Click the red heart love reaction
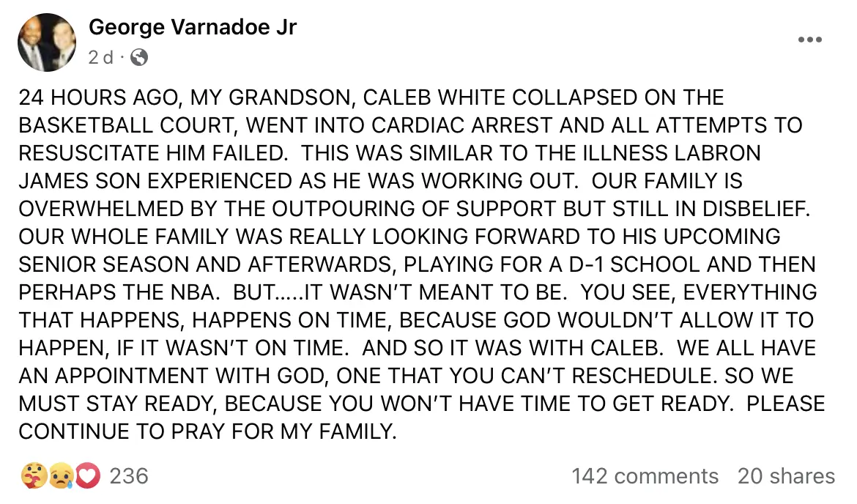This screenshot has width=857, height=504. coord(87,476)
